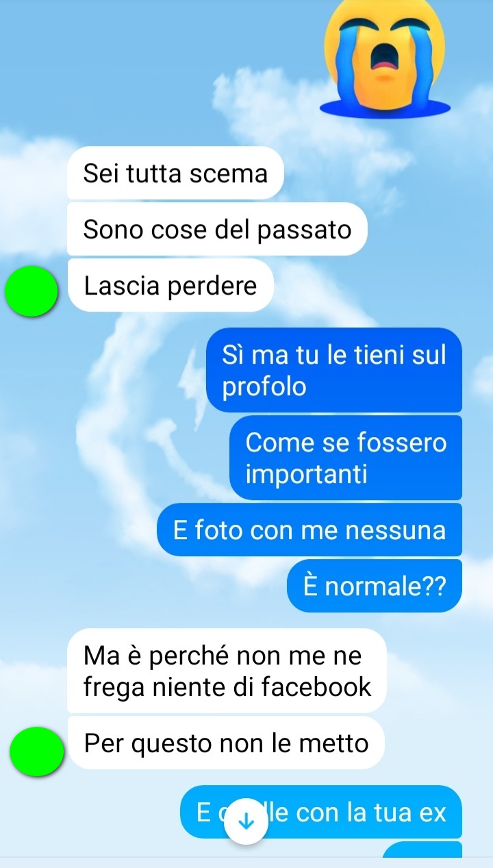Select the "Per questo non le metto" bubble
Viewport: 493px width, 868px height.
coord(226,743)
